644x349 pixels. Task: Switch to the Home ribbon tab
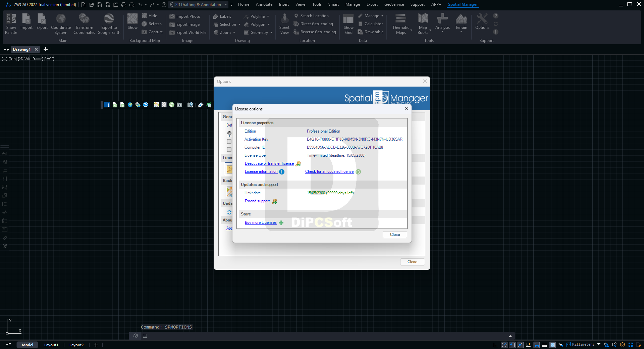point(244,4)
